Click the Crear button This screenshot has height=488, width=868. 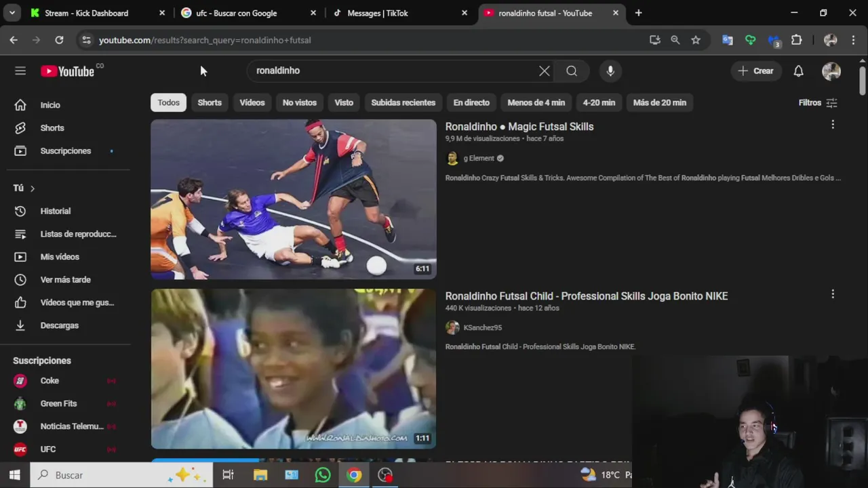click(x=755, y=70)
